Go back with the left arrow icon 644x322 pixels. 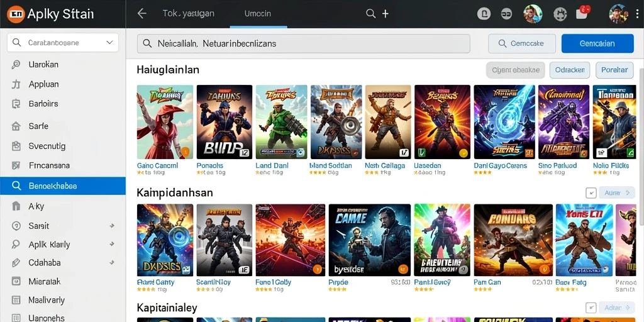point(142,14)
